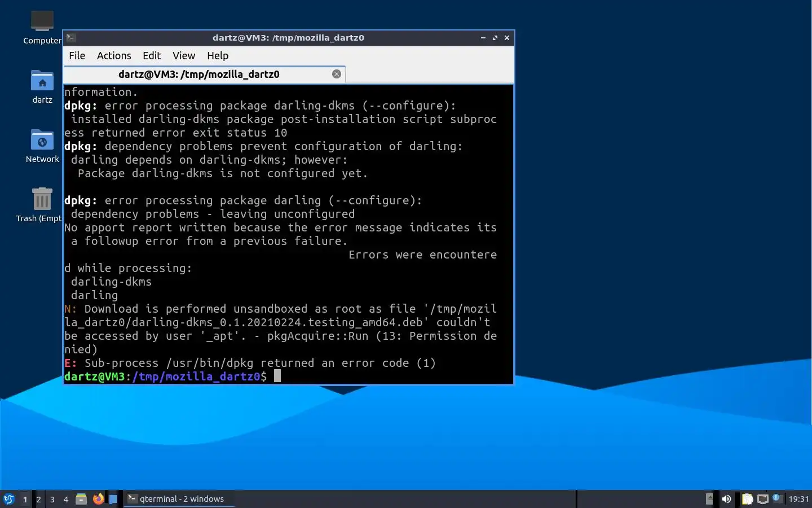Open the View menu
This screenshot has height=508, width=812.
pos(184,55)
